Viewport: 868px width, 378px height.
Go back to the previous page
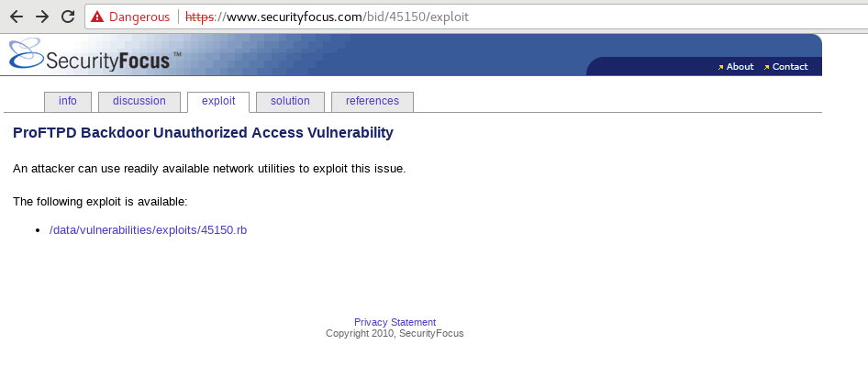coord(17,17)
